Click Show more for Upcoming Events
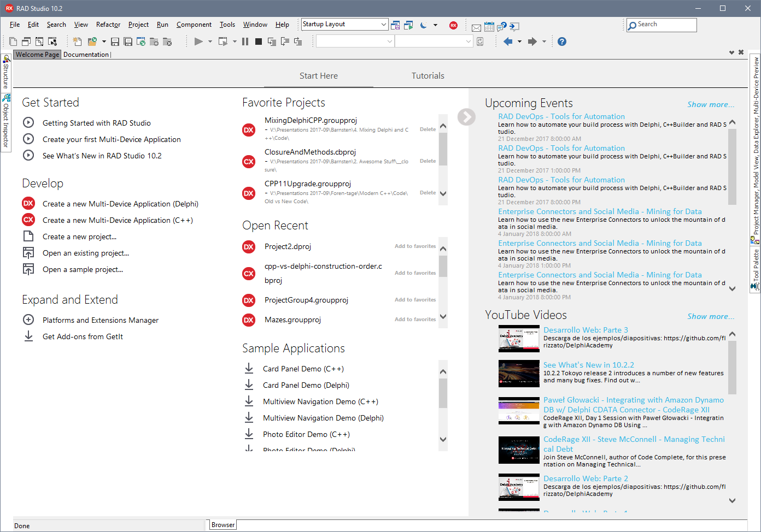Screen dimensions: 761x532 [711, 104]
